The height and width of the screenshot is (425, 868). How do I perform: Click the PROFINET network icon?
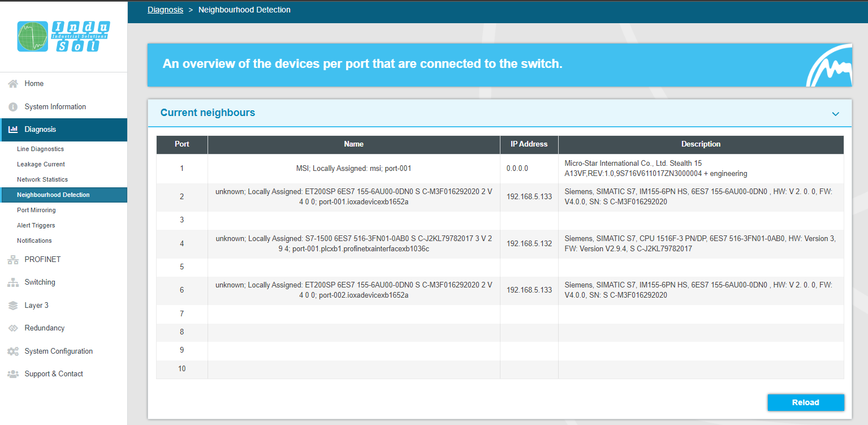click(13, 260)
